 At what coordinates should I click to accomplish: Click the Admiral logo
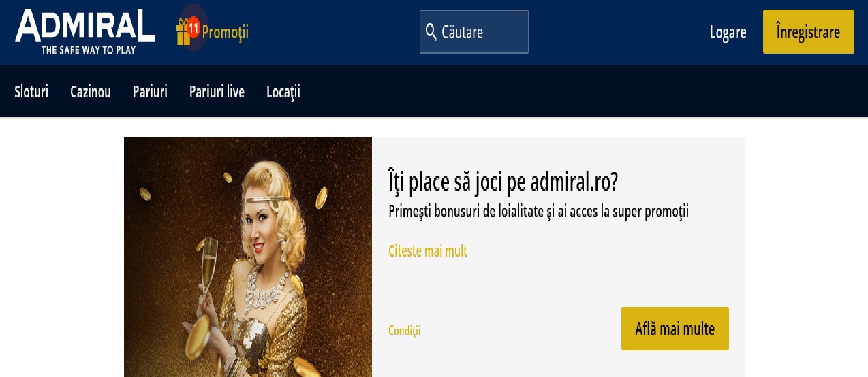[x=84, y=32]
